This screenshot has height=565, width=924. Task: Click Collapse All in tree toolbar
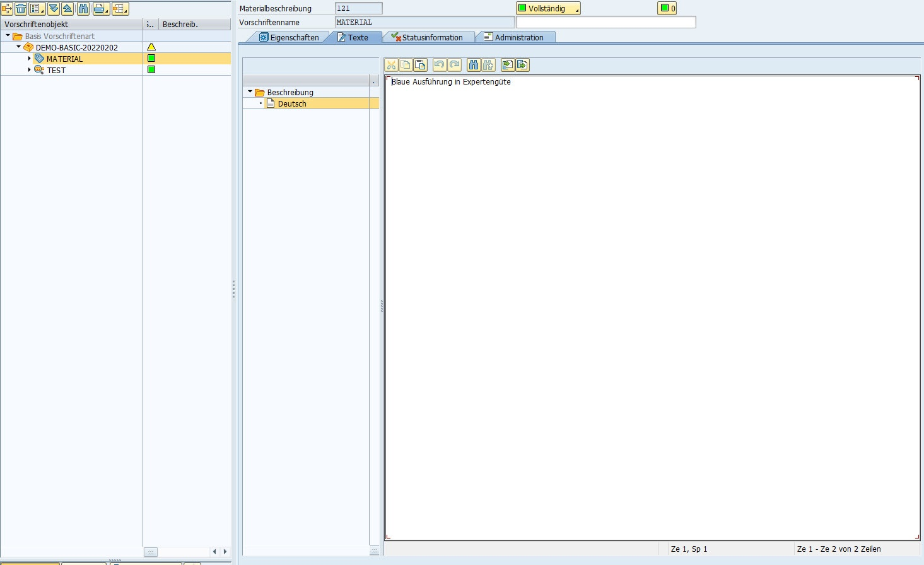coord(67,9)
